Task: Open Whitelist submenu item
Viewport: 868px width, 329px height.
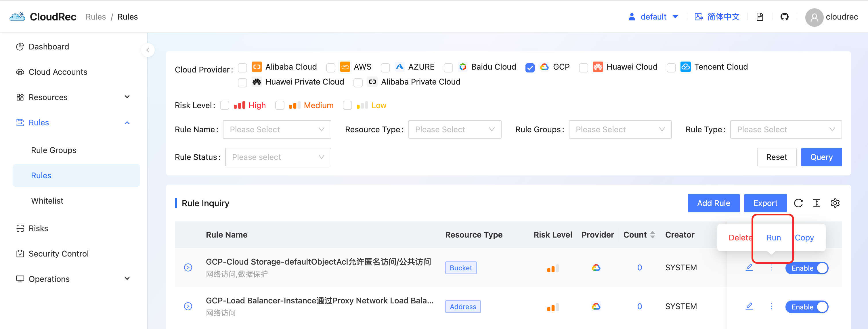Action: pos(76,200)
